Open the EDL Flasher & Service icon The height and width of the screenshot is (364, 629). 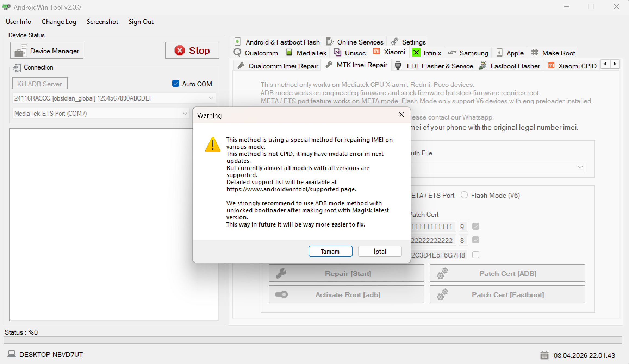pyautogui.click(x=398, y=65)
